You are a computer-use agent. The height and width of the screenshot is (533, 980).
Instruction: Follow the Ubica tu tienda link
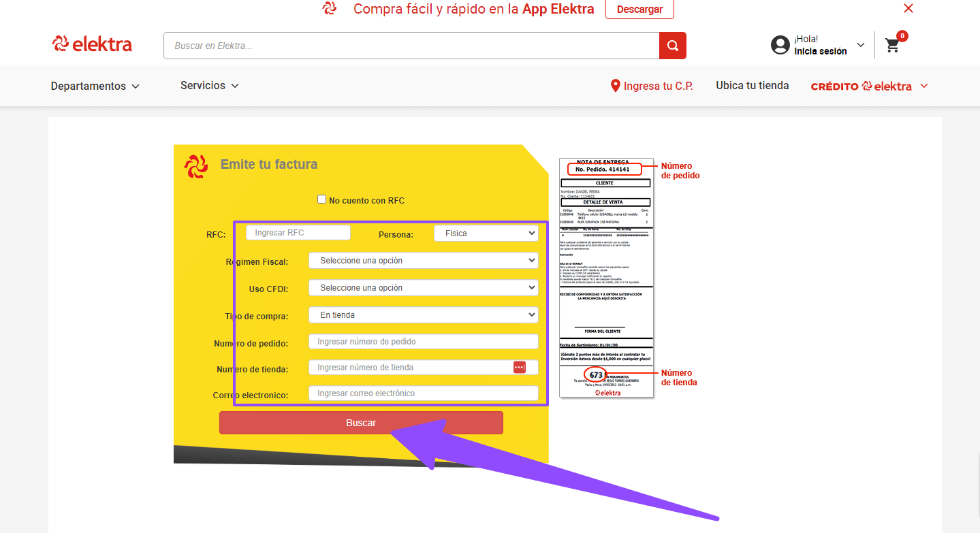click(x=752, y=86)
